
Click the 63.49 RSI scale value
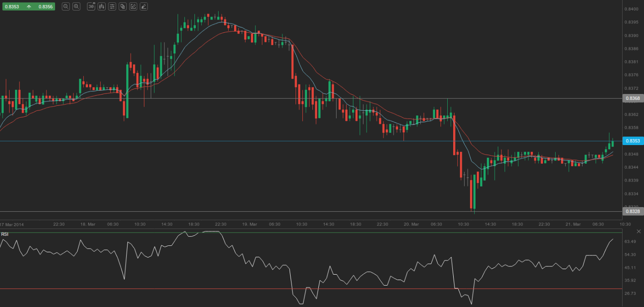point(630,241)
